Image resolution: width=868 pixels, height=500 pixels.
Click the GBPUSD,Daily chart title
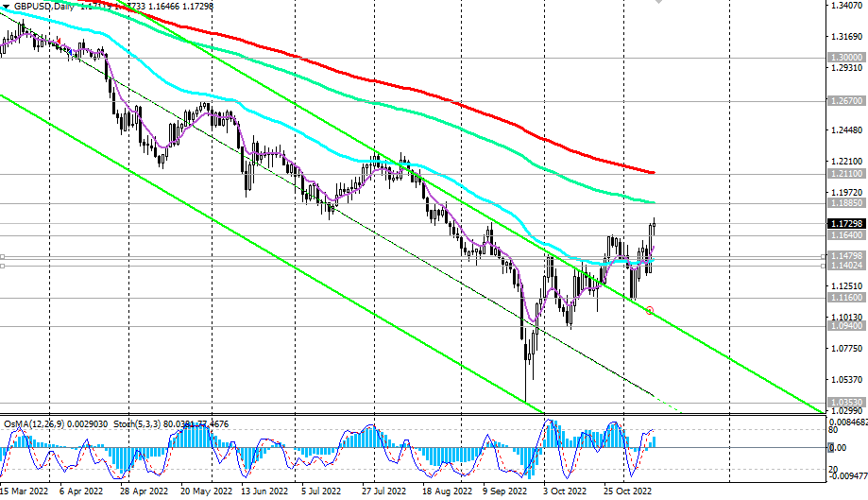click(44, 6)
